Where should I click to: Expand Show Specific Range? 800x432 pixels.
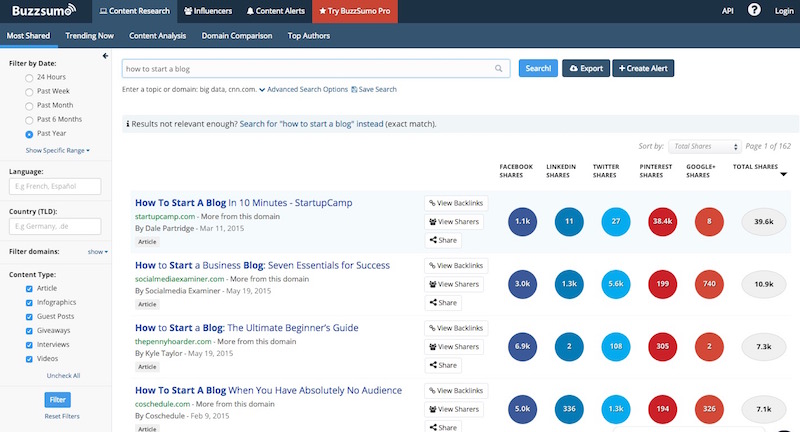point(58,150)
